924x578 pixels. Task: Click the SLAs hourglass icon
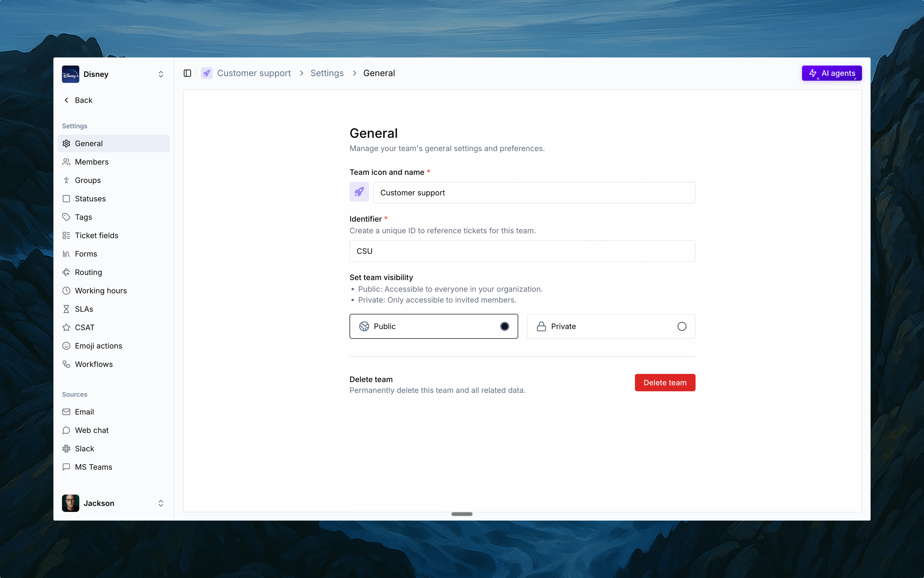point(66,309)
